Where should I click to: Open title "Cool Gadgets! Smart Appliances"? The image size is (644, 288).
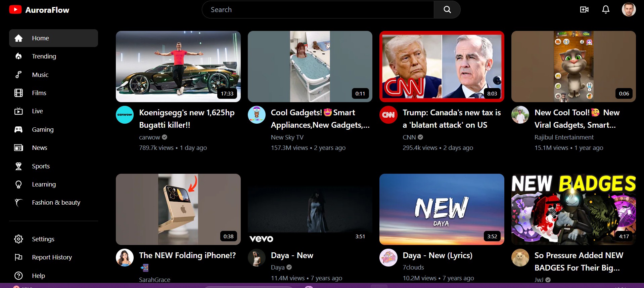pos(320,119)
